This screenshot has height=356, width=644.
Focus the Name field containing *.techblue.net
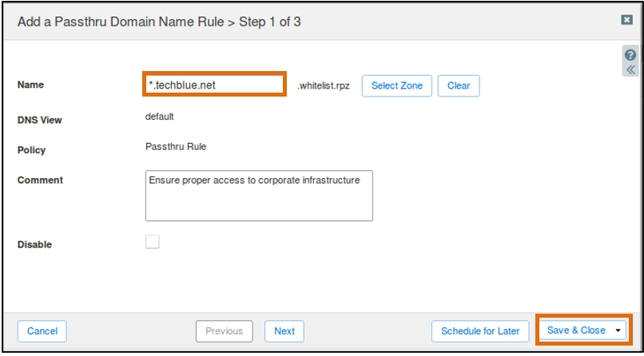214,85
